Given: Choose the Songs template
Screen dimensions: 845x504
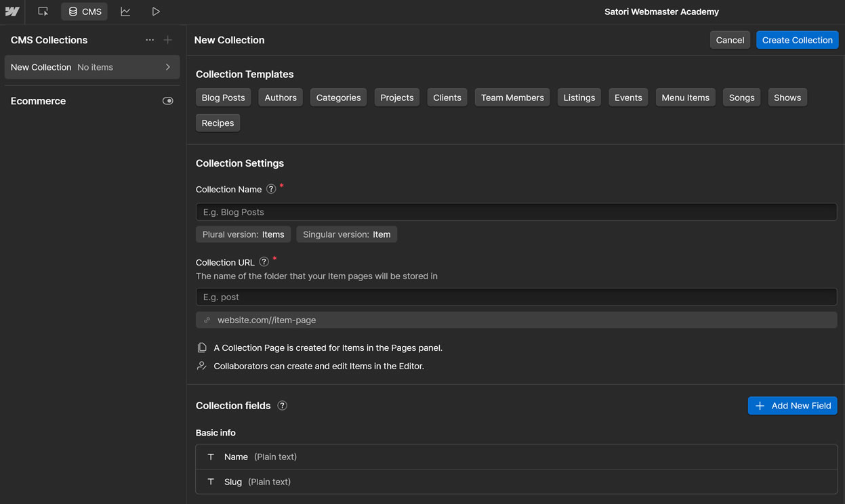Looking at the screenshot, I should click(x=741, y=98).
